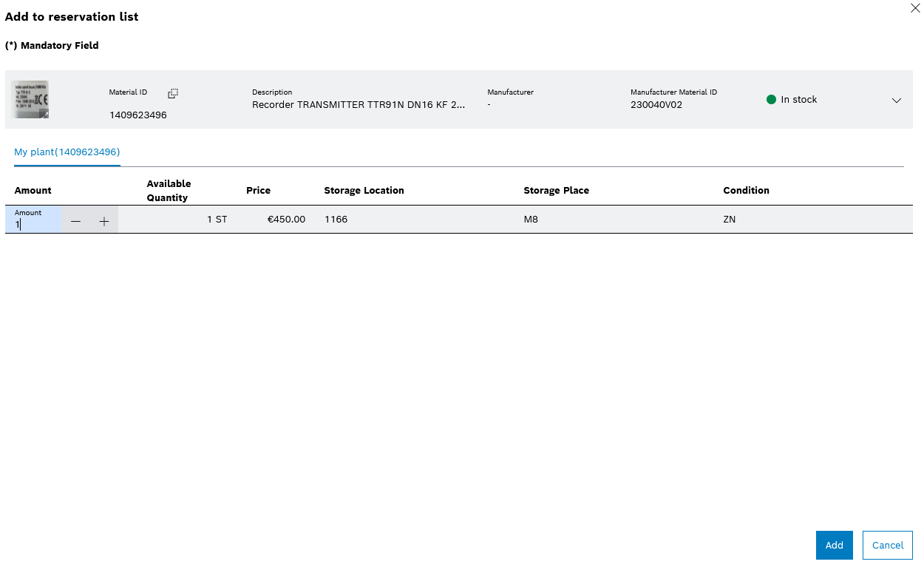Click the Amount column header
Viewport: 924px width, 570px height.
(33, 190)
